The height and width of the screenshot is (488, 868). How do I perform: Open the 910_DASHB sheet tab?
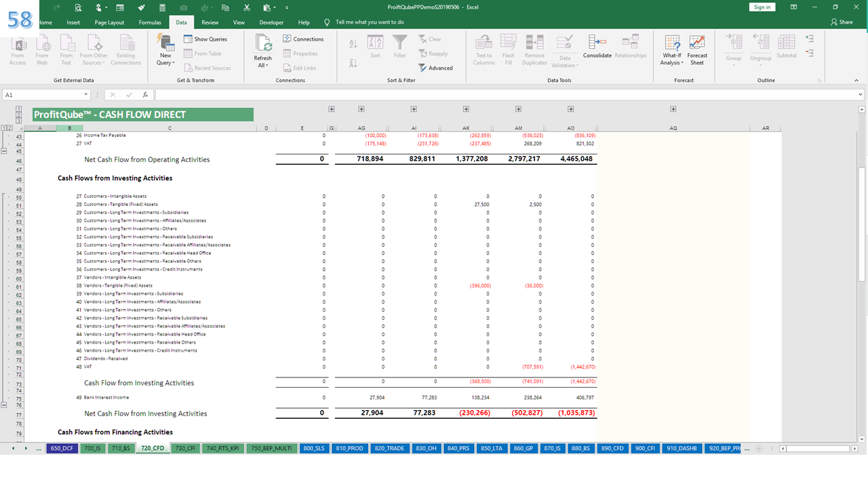(x=682, y=449)
